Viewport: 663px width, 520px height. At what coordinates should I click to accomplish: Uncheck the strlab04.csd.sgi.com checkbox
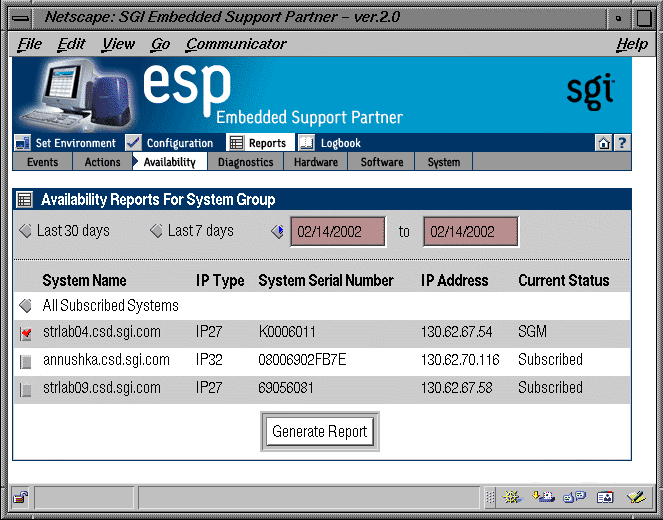coord(26,334)
